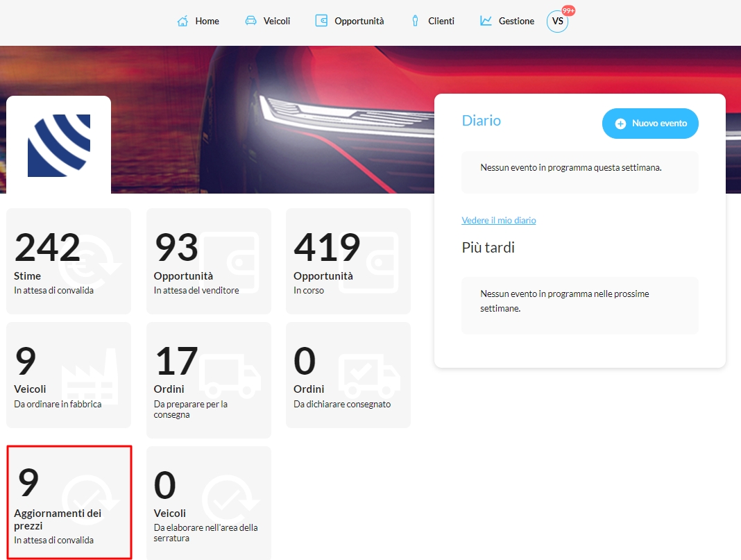
Task: Click the Clienti person icon
Action: tap(415, 21)
